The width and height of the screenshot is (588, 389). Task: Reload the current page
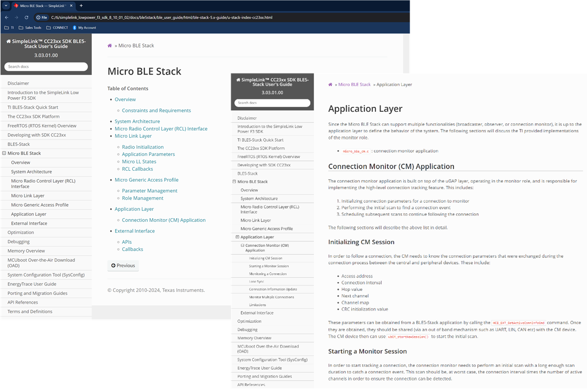26,17
